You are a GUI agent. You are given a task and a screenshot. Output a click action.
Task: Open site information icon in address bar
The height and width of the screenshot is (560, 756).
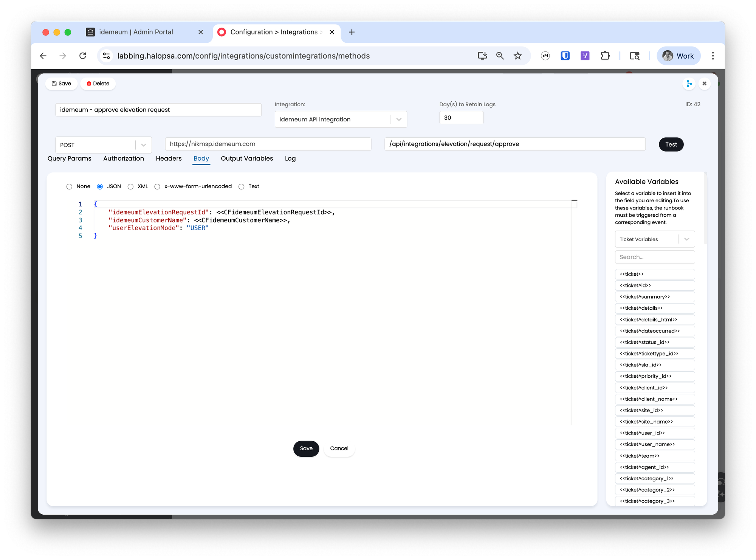pos(107,56)
